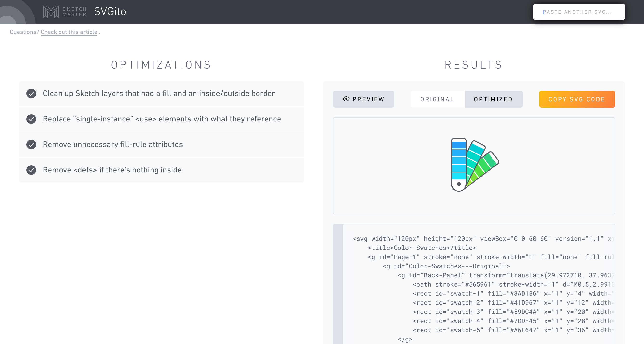Toggle 'Remove defs if nothing inside' checkmark
This screenshot has width=644, height=344.
tap(31, 170)
